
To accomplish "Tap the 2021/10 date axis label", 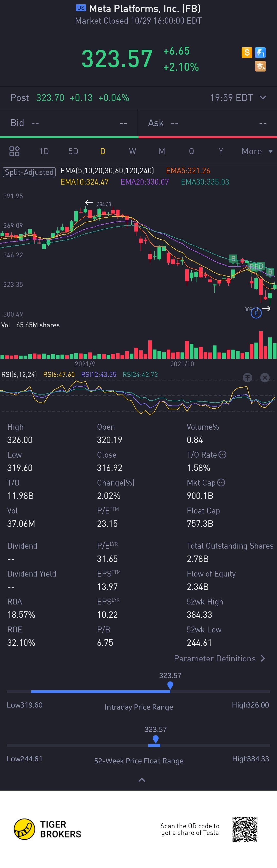I will (x=182, y=364).
